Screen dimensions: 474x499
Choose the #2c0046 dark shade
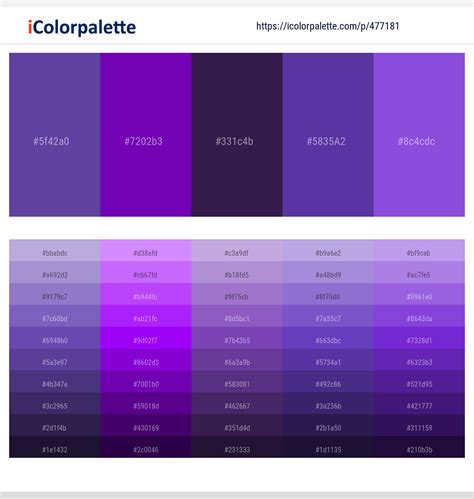pos(146,447)
